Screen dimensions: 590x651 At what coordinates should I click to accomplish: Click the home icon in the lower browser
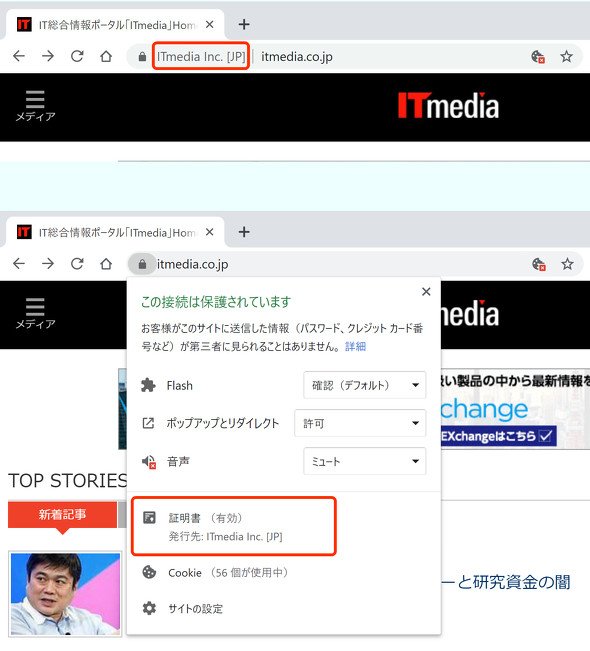106,264
